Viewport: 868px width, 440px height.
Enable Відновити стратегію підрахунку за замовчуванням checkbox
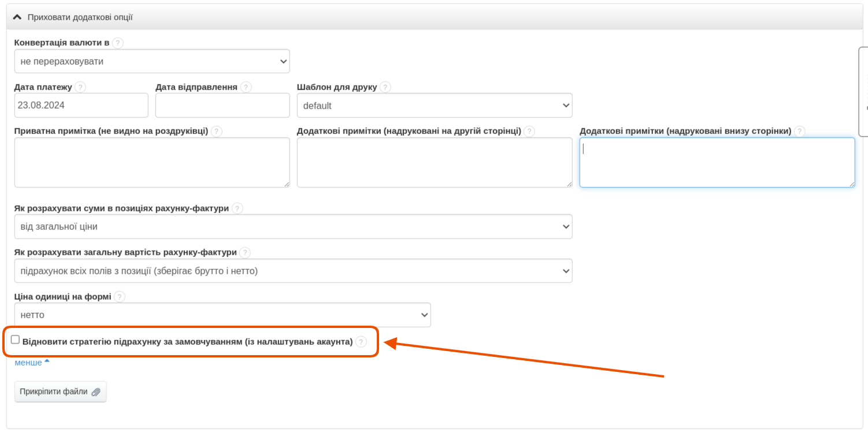16,340
